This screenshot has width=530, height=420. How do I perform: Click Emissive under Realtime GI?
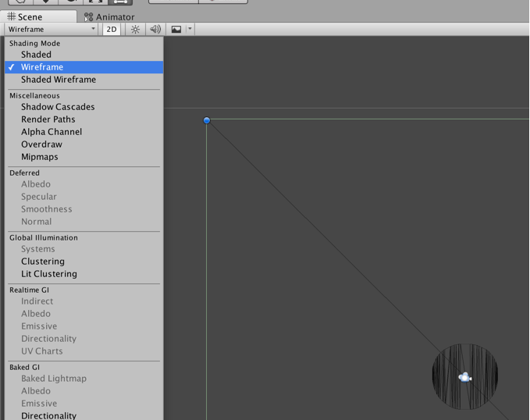point(84,326)
